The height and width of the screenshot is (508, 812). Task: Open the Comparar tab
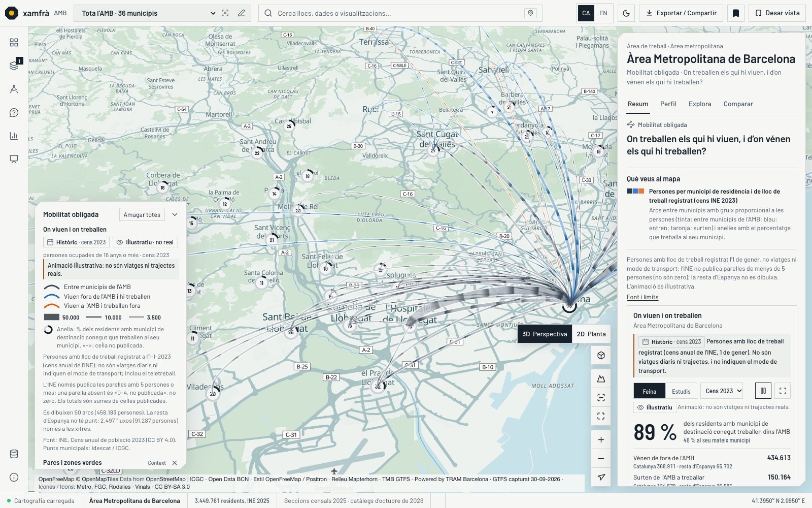tap(738, 104)
